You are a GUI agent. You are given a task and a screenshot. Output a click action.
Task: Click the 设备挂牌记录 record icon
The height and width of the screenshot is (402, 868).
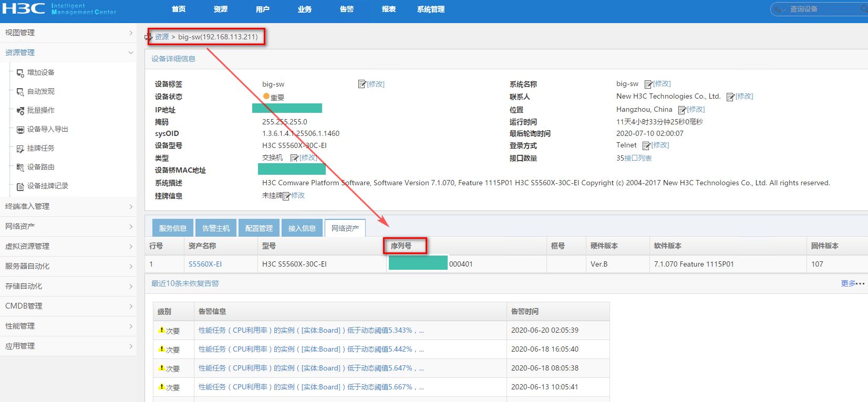click(20, 186)
